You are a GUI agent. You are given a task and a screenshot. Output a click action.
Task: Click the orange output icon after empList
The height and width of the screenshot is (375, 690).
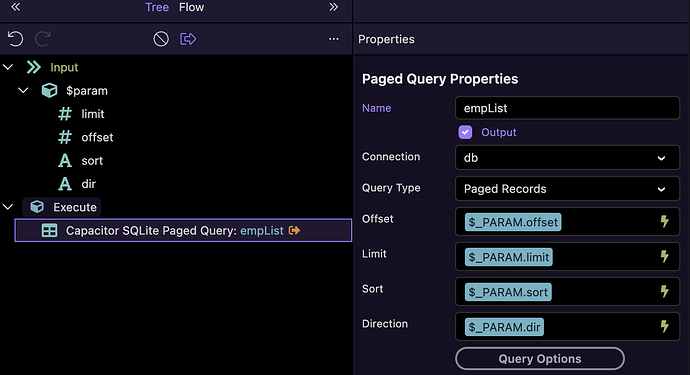pos(294,230)
